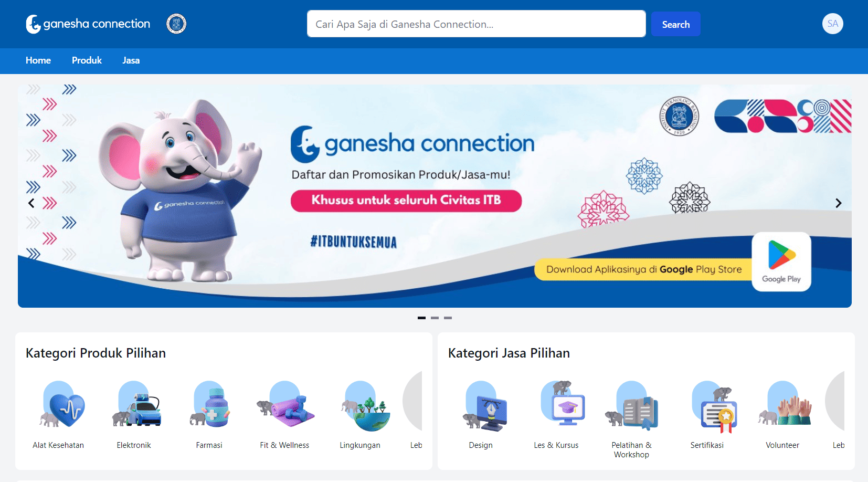Click the ITB seal in header
868x482 pixels.
click(x=176, y=24)
